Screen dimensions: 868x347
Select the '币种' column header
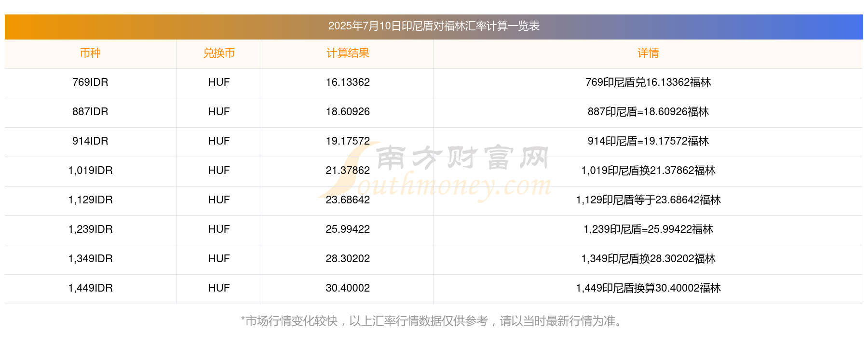coord(90,53)
